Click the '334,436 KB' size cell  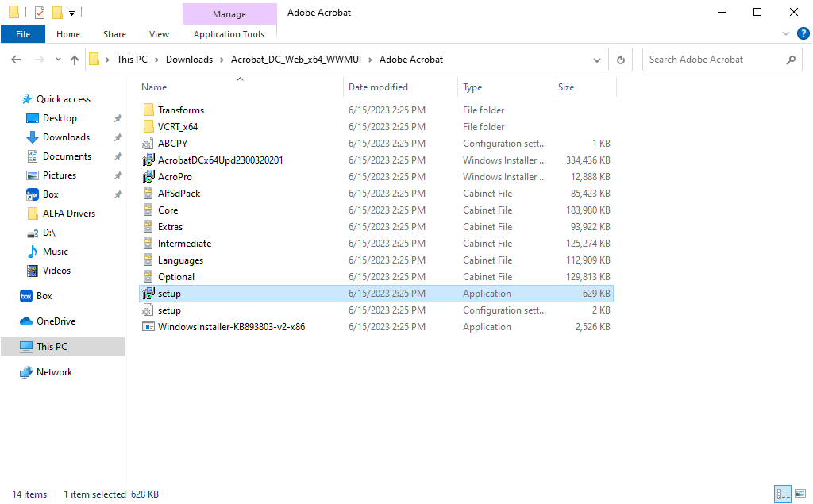pyautogui.click(x=588, y=160)
